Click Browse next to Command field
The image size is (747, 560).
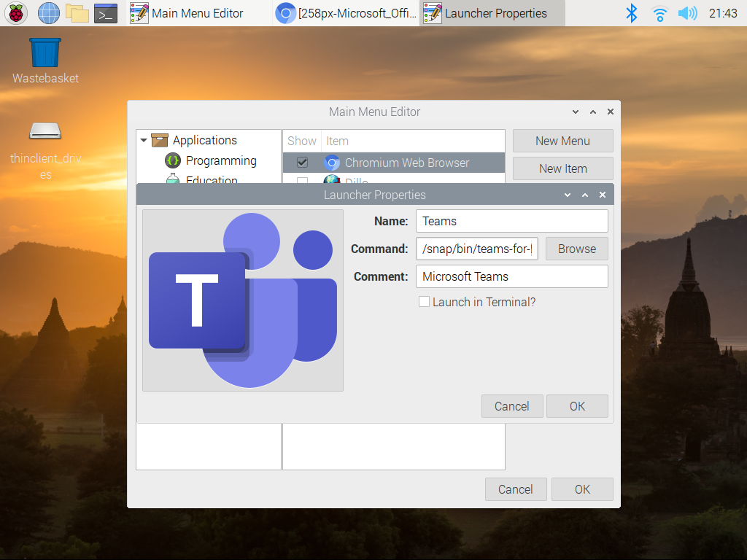pos(577,249)
